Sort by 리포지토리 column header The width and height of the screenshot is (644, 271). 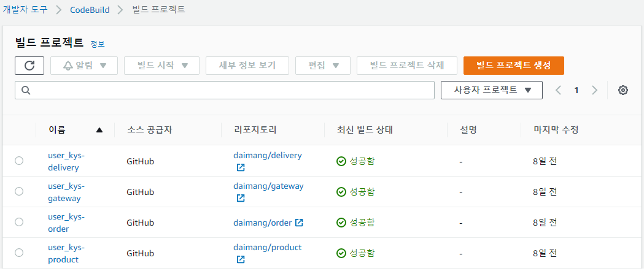click(x=255, y=131)
